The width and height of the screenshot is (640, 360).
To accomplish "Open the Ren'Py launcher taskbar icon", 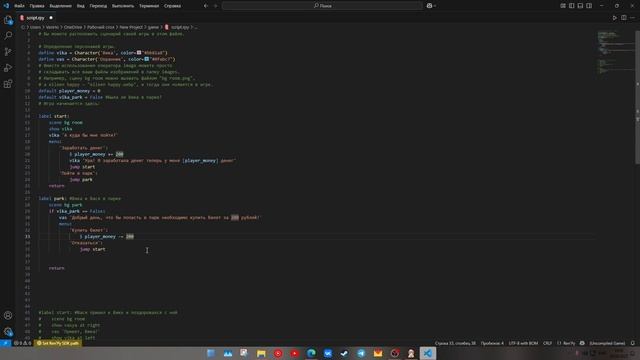I will 411,353.
